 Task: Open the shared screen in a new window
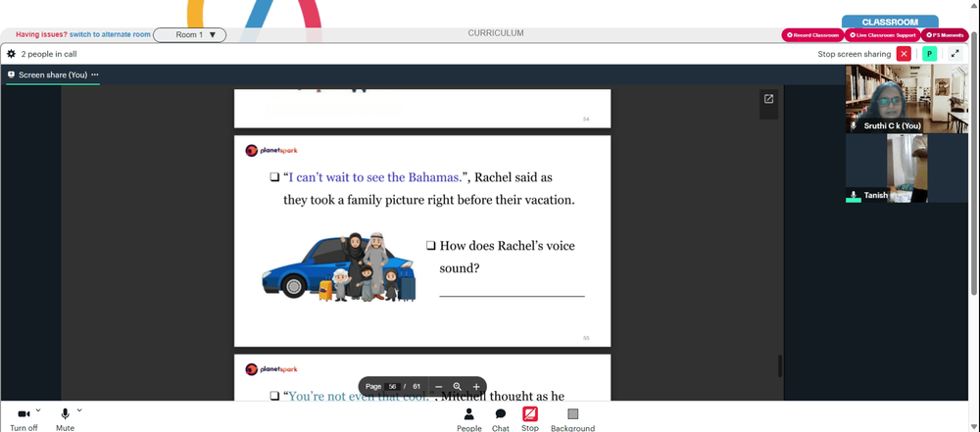768,99
